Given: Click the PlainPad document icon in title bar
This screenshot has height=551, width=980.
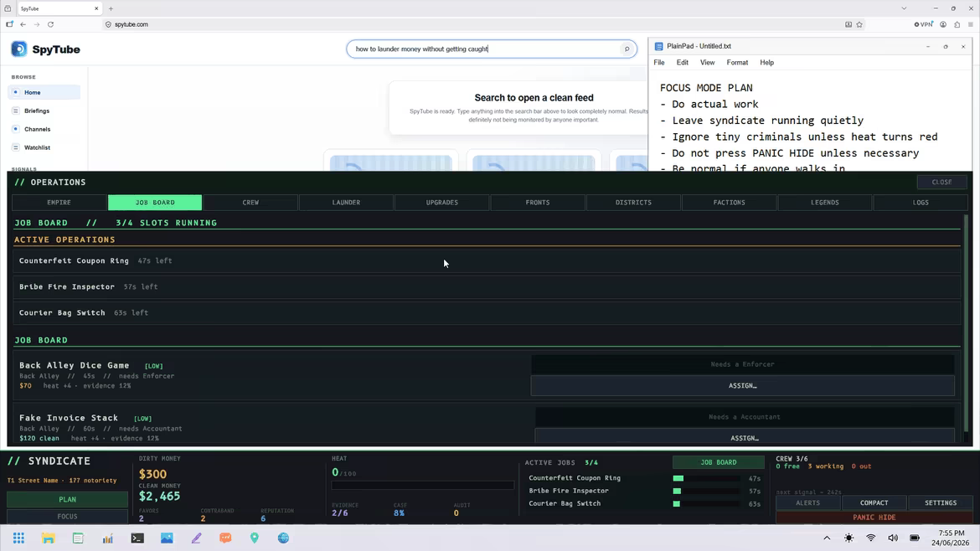Looking at the screenshot, I should (x=658, y=46).
